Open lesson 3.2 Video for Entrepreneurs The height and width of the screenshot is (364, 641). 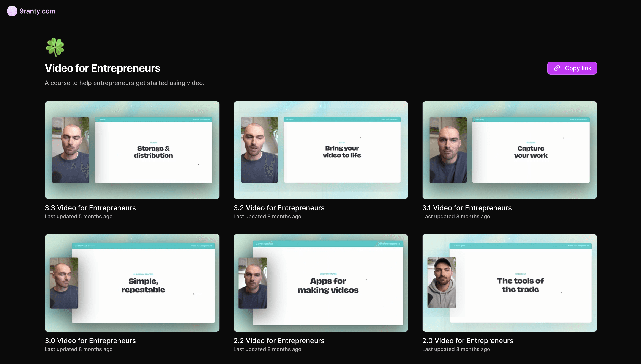[x=279, y=207]
